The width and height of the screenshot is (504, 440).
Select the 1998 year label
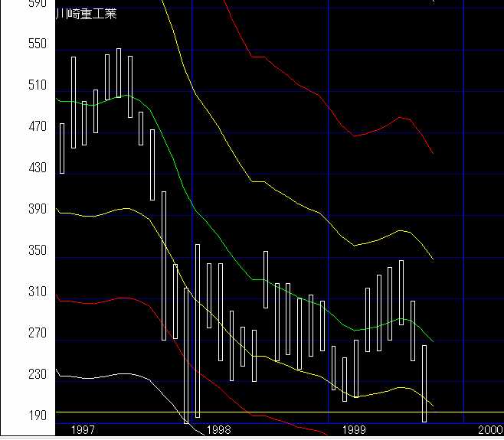218,430
